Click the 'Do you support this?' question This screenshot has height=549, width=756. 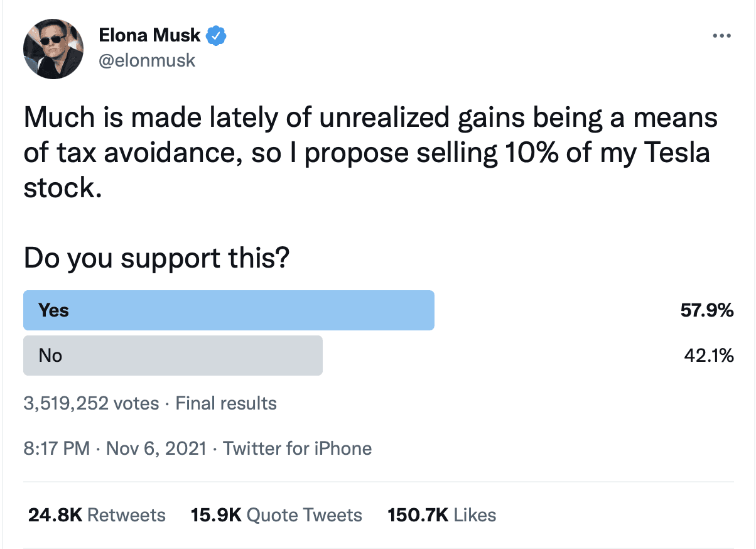point(156,259)
